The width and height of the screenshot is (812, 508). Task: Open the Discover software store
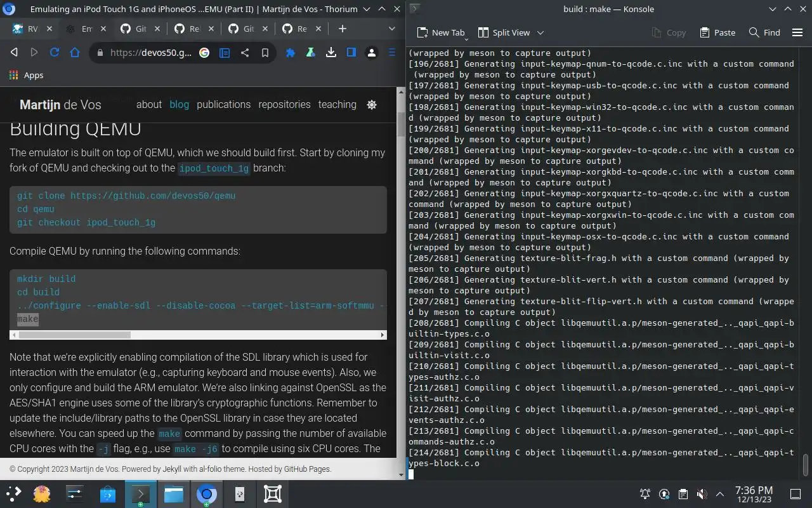click(x=108, y=494)
